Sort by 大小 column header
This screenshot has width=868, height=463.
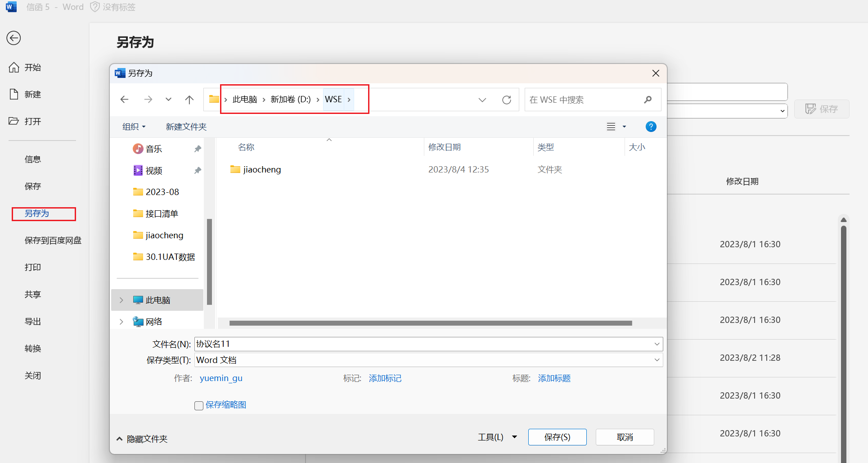click(x=637, y=147)
